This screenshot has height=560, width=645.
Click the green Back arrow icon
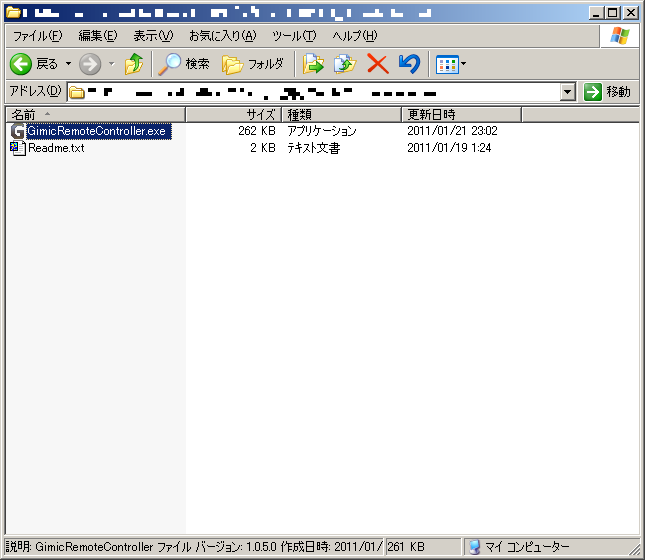21,64
